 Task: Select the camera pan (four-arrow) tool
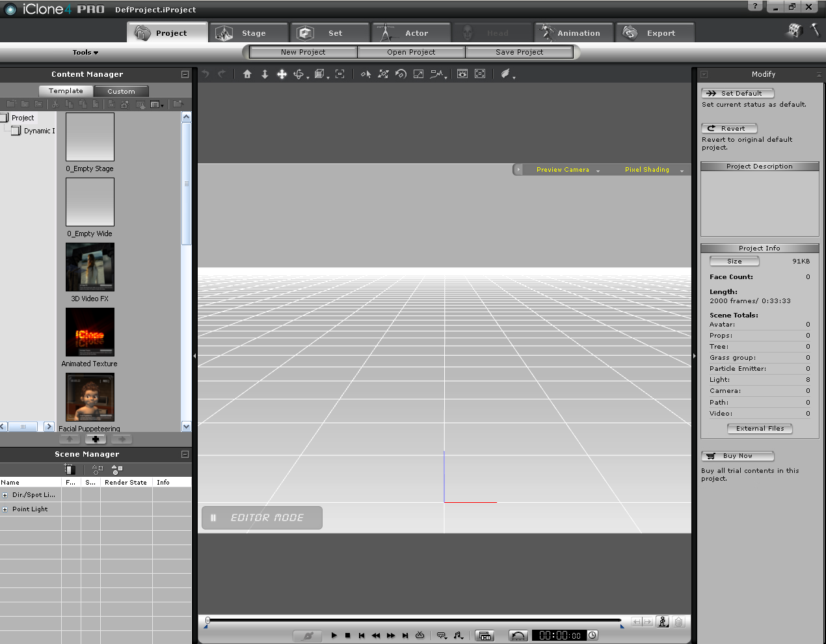282,74
